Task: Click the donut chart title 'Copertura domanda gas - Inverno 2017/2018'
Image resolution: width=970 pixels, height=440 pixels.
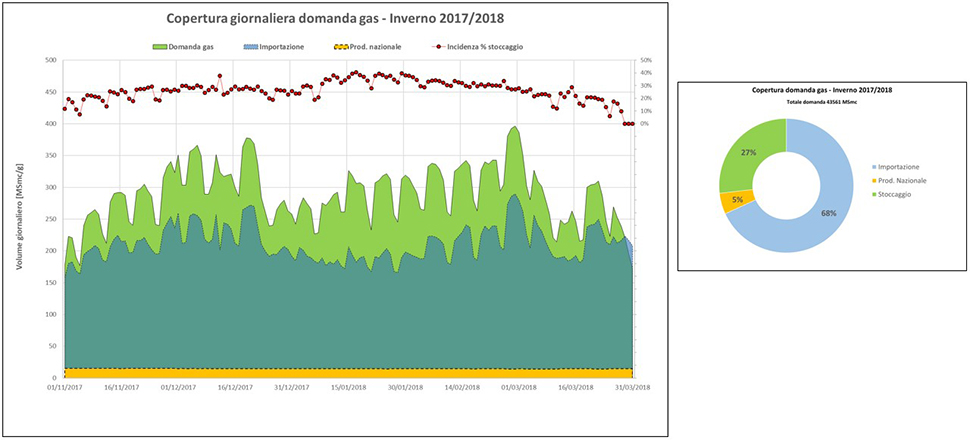Action: (x=822, y=90)
